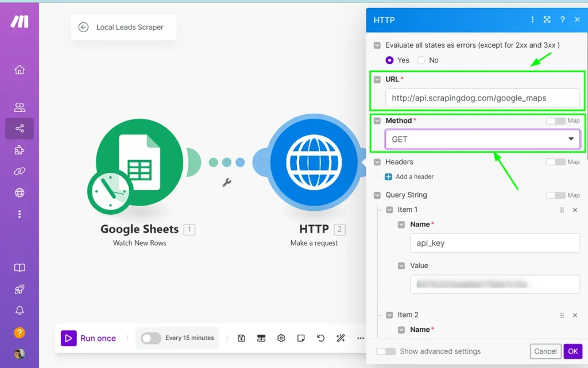This screenshot has width=588, height=368.
Task: Open the three-dot menu in the left sidebar
Action: pyautogui.click(x=20, y=214)
